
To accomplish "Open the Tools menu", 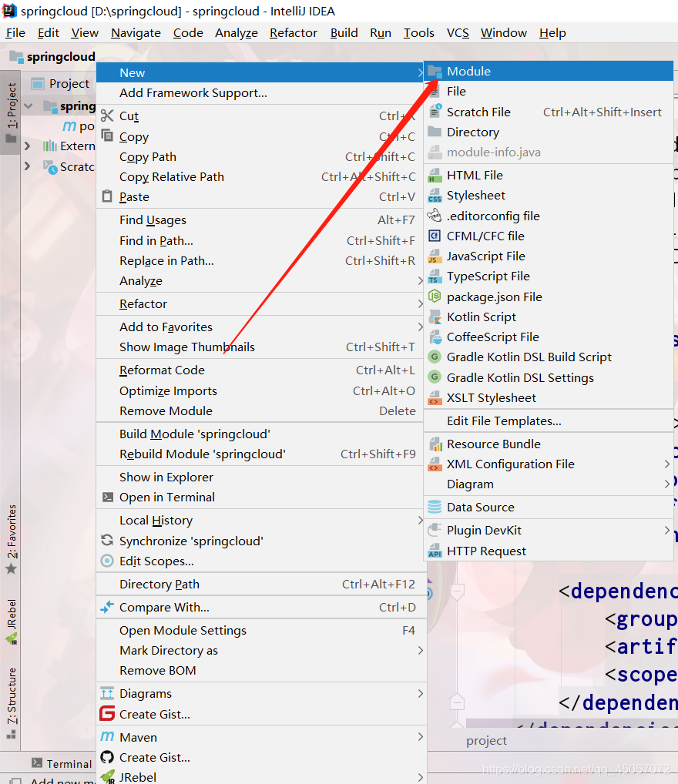I will (419, 33).
